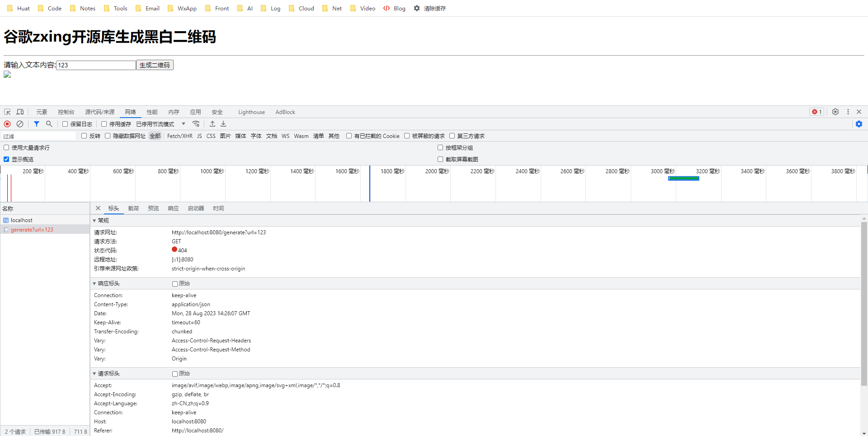Uncheck the 显示概览 checkbox

tap(6, 159)
